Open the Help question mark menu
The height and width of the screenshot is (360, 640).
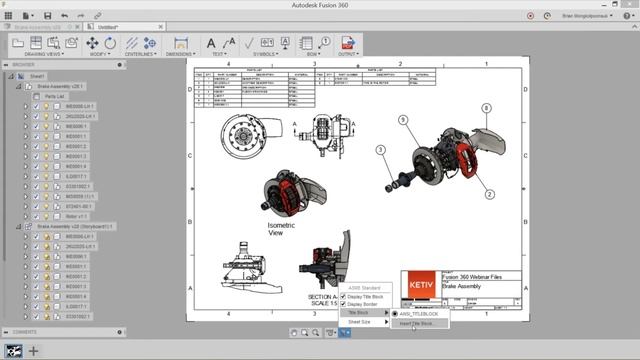[x=629, y=16]
